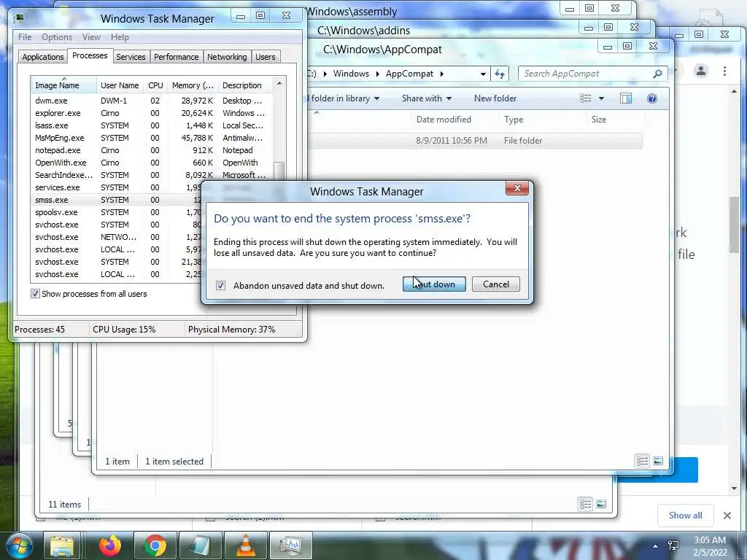Click the Task Manager title bar icon

19,18
